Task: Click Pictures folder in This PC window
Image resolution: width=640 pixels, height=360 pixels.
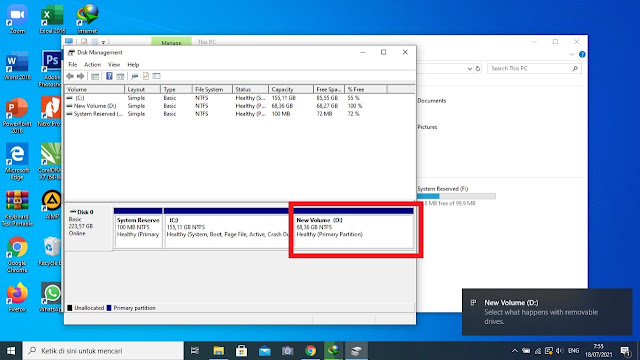Action: tap(427, 127)
